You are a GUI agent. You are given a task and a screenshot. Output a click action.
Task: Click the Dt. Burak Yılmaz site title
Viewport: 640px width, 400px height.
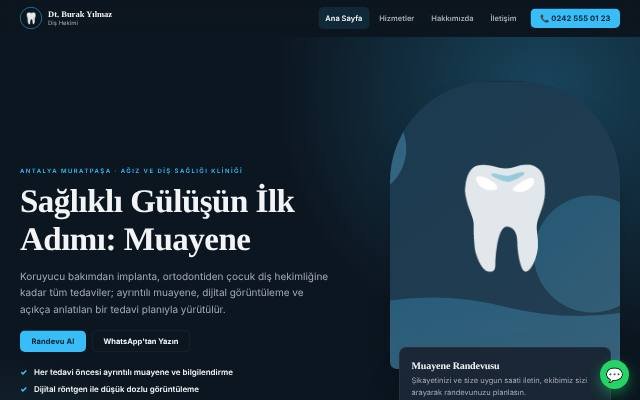(x=80, y=14)
